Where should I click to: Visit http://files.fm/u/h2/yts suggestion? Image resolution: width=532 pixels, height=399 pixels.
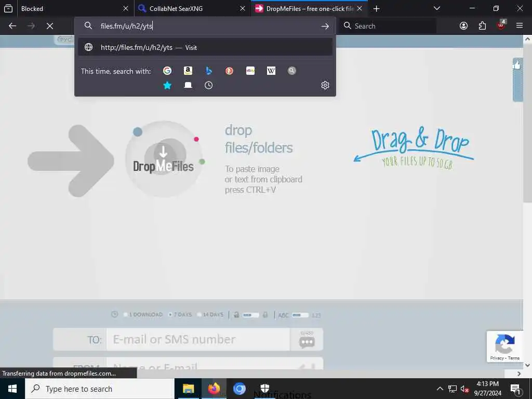click(x=205, y=47)
